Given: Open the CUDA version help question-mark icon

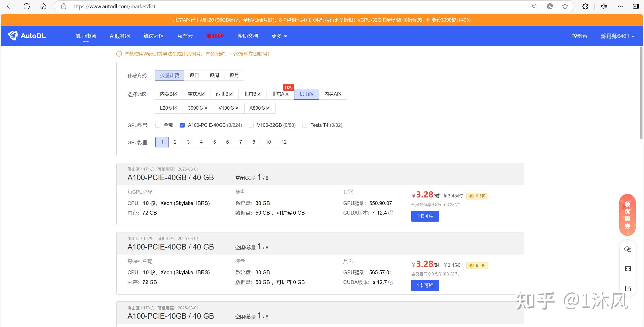Looking at the screenshot, I should pos(391,213).
